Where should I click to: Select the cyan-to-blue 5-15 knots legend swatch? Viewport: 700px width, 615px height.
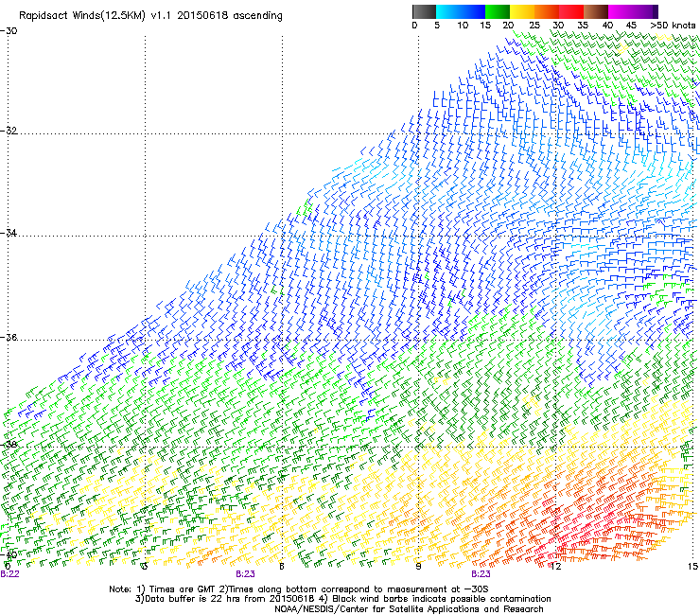point(461,11)
